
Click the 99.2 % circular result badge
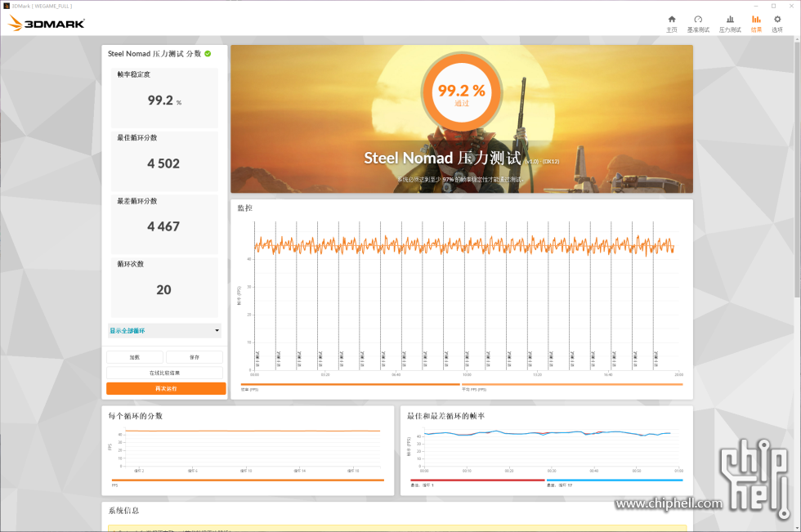[462, 93]
